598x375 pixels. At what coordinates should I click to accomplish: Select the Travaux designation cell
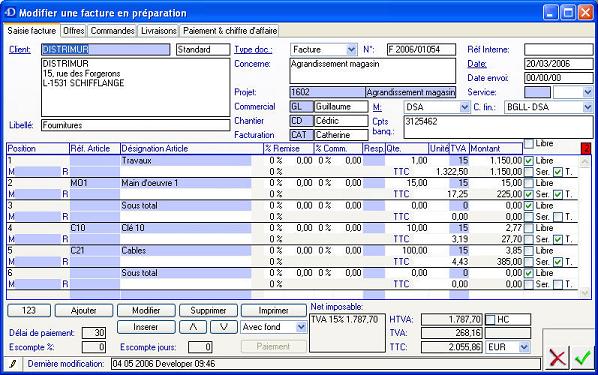[x=186, y=161]
